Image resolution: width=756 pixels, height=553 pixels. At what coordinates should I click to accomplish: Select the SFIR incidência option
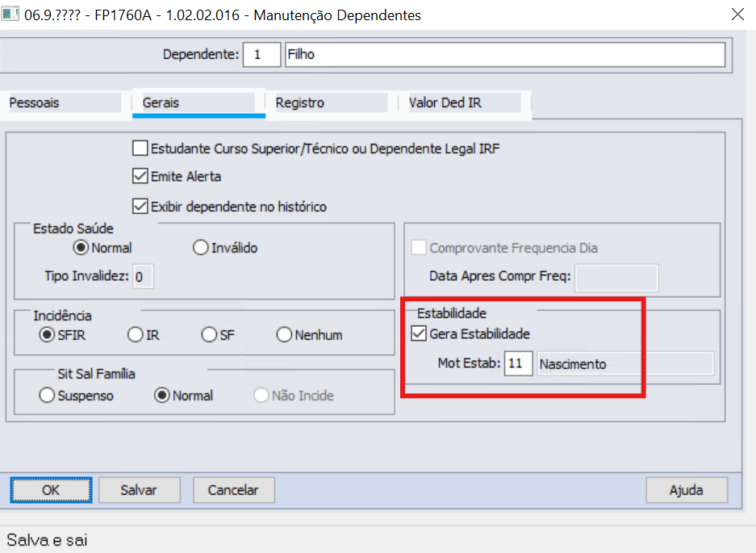[x=46, y=334]
